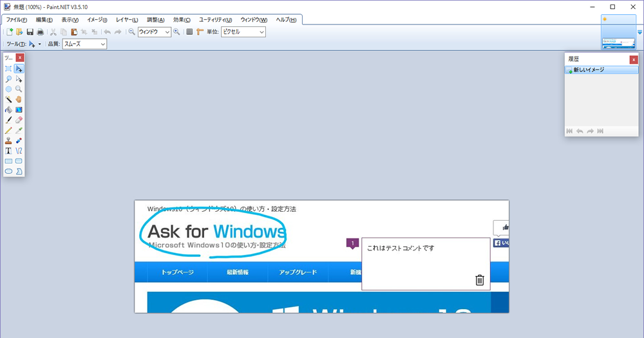Click the Paste clipboard toolbar icon
This screenshot has height=338, width=644.
(x=74, y=32)
